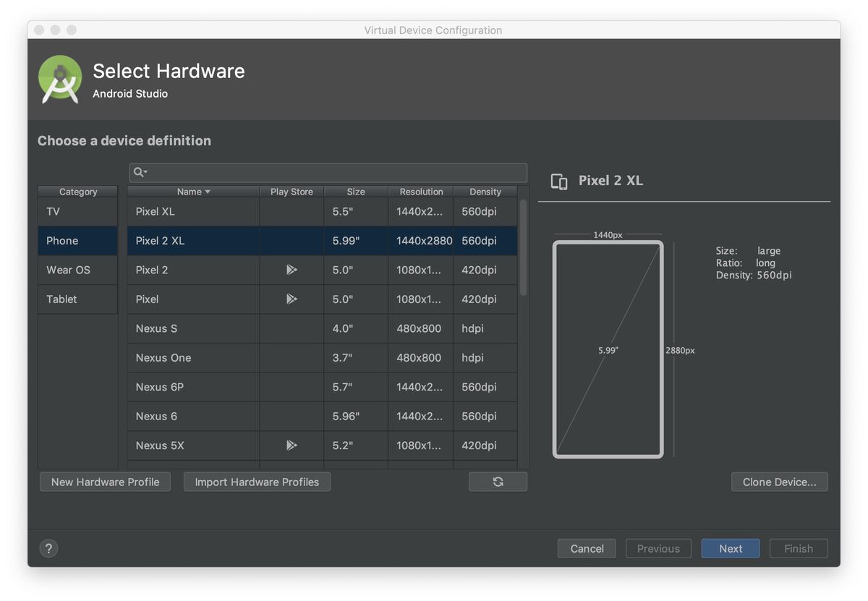Click the Cancel button
This screenshot has width=868, height=601.
click(x=587, y=548)
